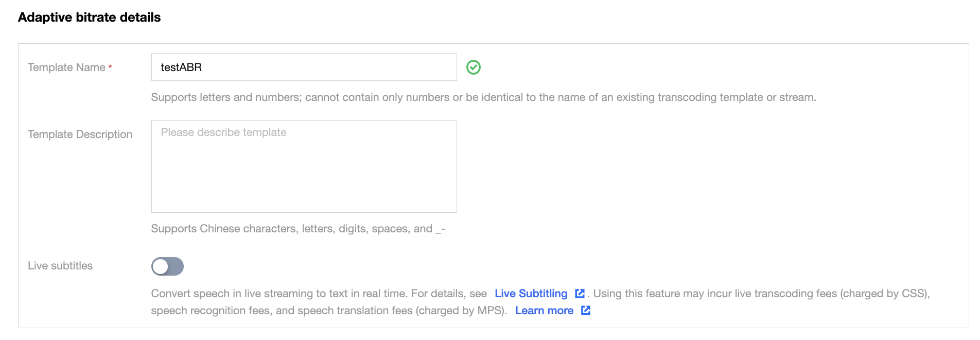Image resolution: width=980 pixels, height=340 pixels.
Task: Click the hint 'Supports Chinese characters, letters, digits'
Action: click(298, 229)
